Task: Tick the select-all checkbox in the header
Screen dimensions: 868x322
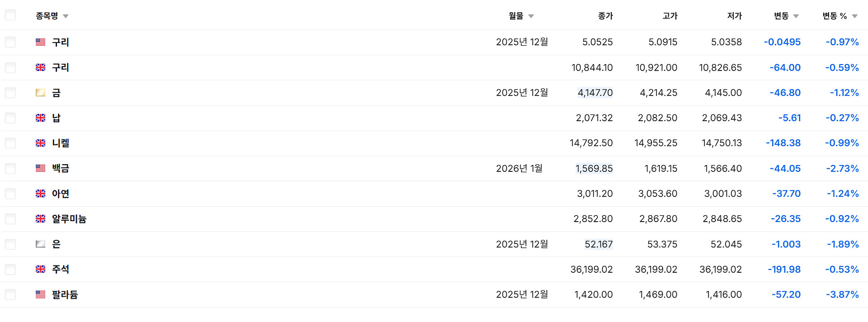Action: click(10, 15)
